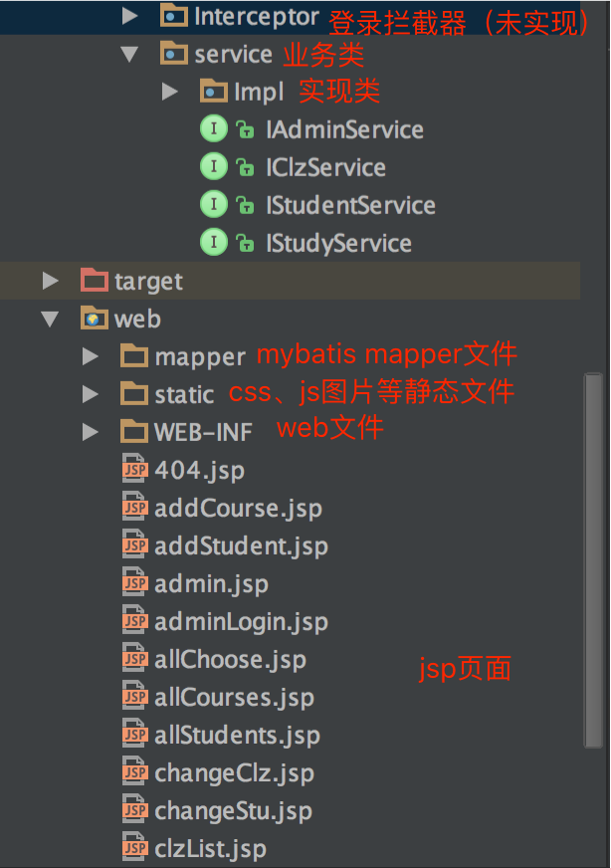Click the globe icon on admin.jsp

134,582
